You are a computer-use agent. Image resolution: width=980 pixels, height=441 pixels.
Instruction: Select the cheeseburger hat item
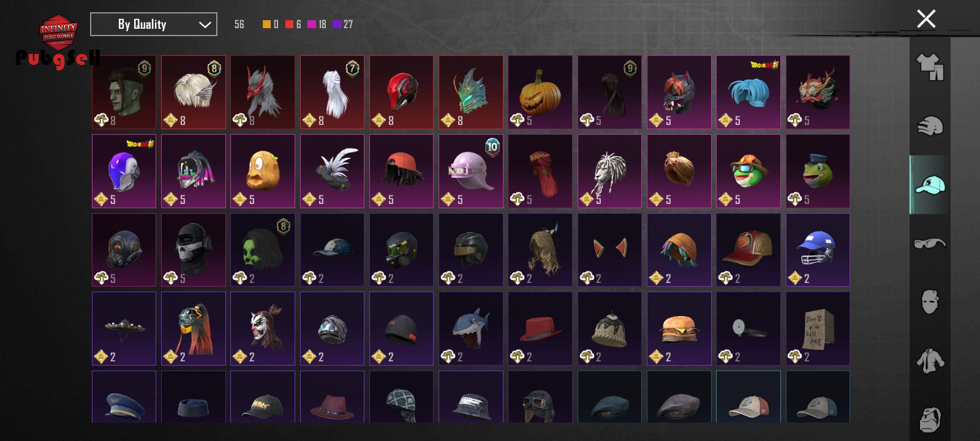click(x=679, y=329)
